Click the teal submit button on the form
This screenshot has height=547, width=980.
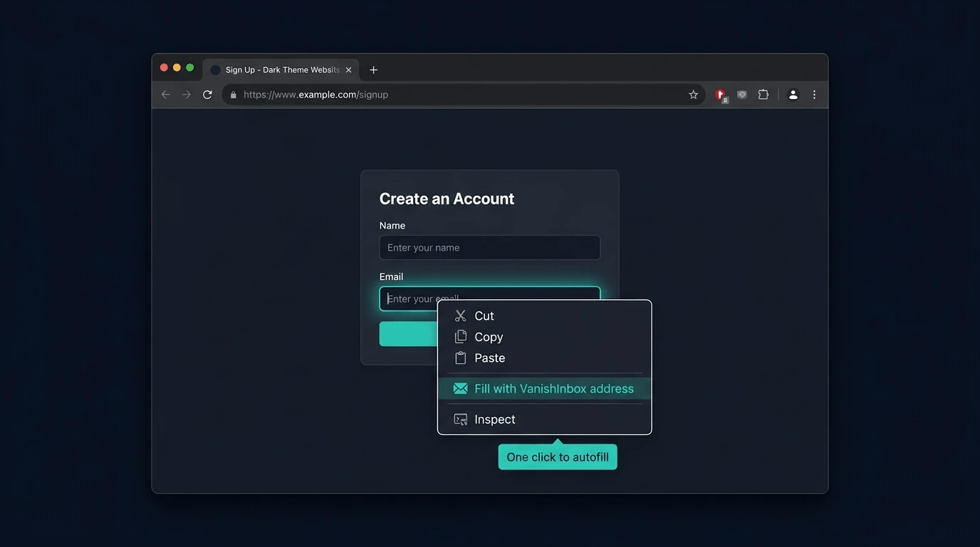[408, 334]
